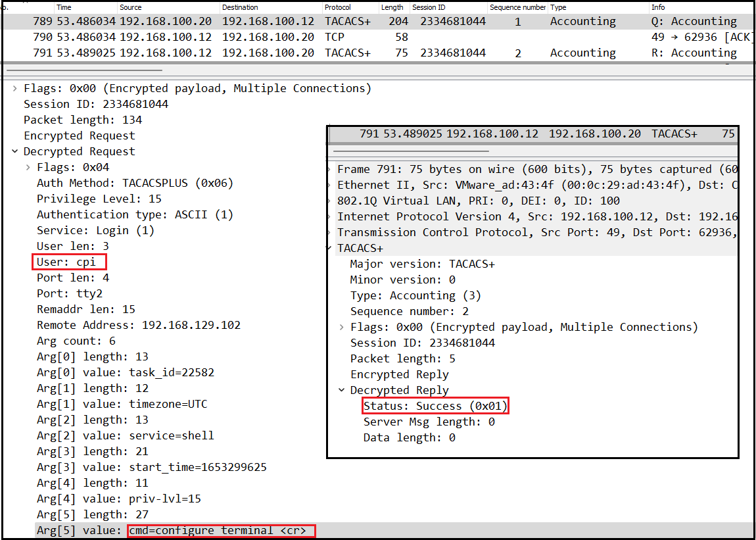
Task: Collapse the Decrypted Request section
Action: pos(14,152)
